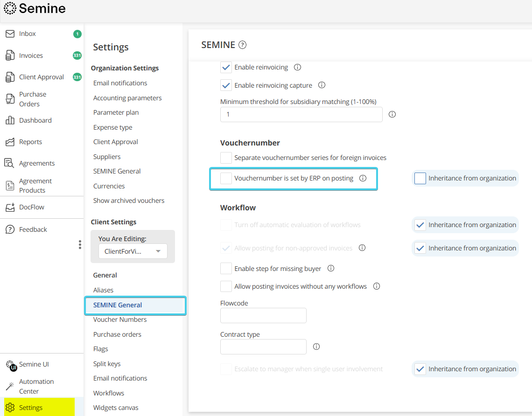Uncheck Enable reinvoicing checkbox
532x416 pixels.
[226, 68]
